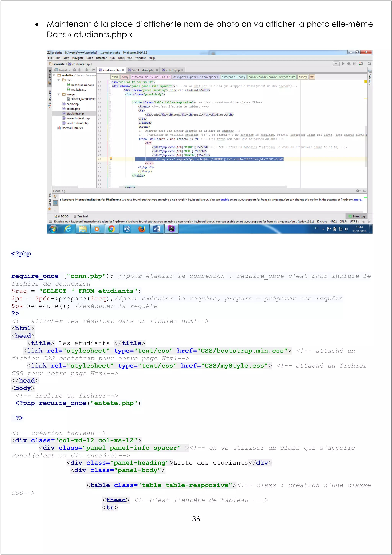Screen dimensions: 392x555
Task: Open the Structure tool window
Action: pyautogui.click(x=50, y=99)
